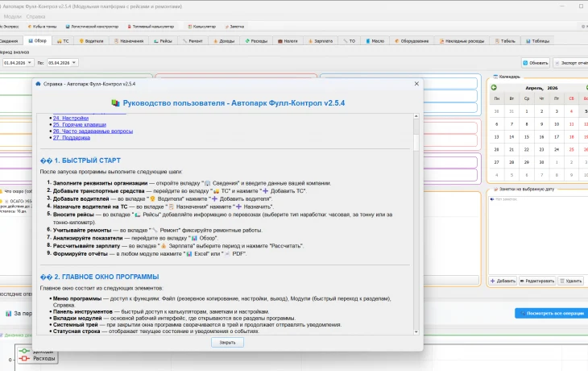
Task: Click Monday 13 in the calendar
Action: tap(496, 136)
